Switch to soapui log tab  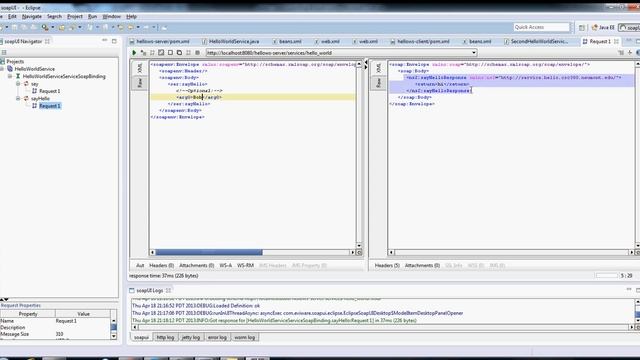[141, 338]
